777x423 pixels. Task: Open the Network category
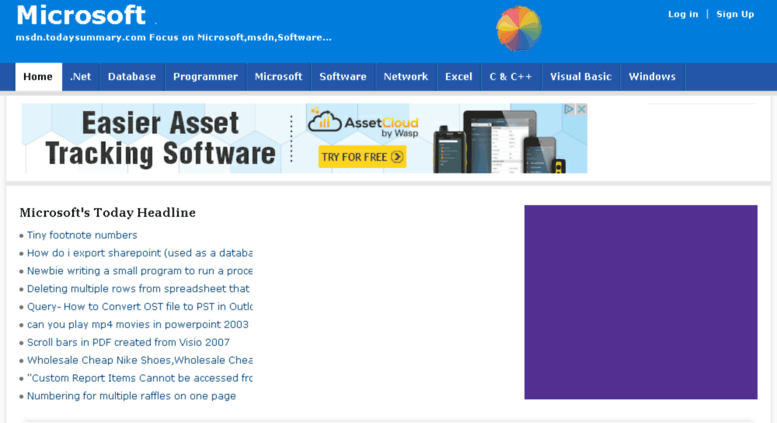(406, 77)
